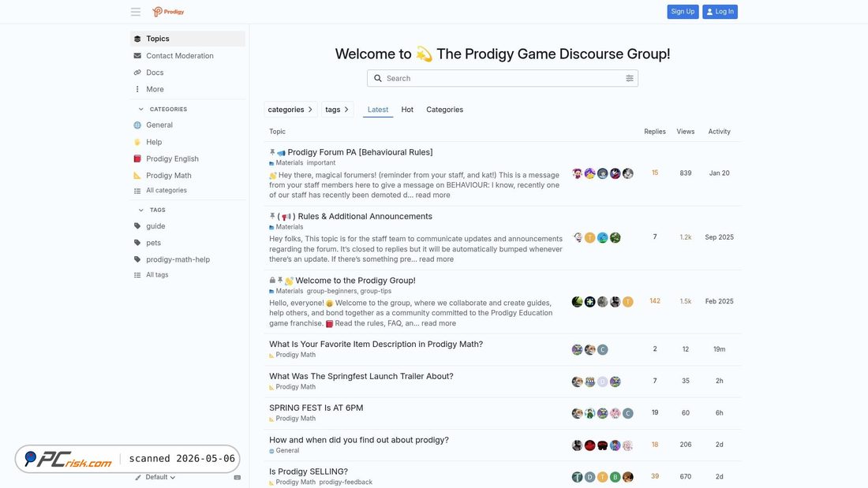Click first avatar in Welcome to Prodigy Group row
Screen dimensions: 868x488
578,301
